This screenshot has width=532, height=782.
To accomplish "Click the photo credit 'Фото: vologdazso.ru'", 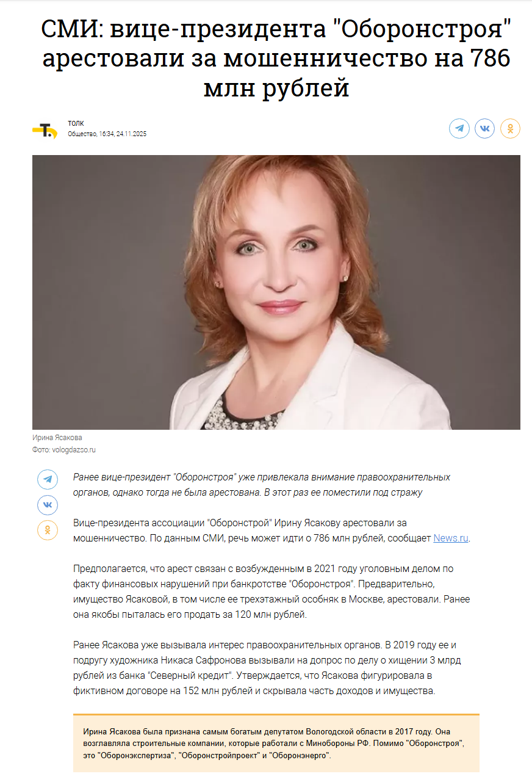I will (x=64, y=450).
